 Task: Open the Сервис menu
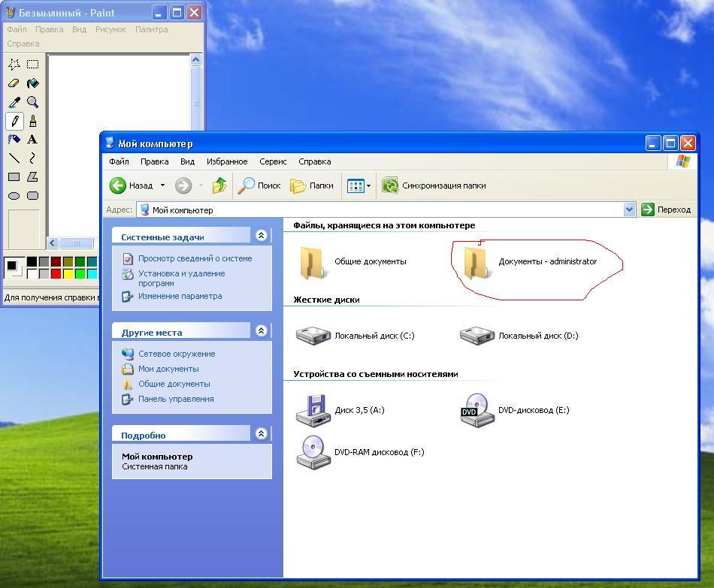pyautogui.click(x=273, y=161)
